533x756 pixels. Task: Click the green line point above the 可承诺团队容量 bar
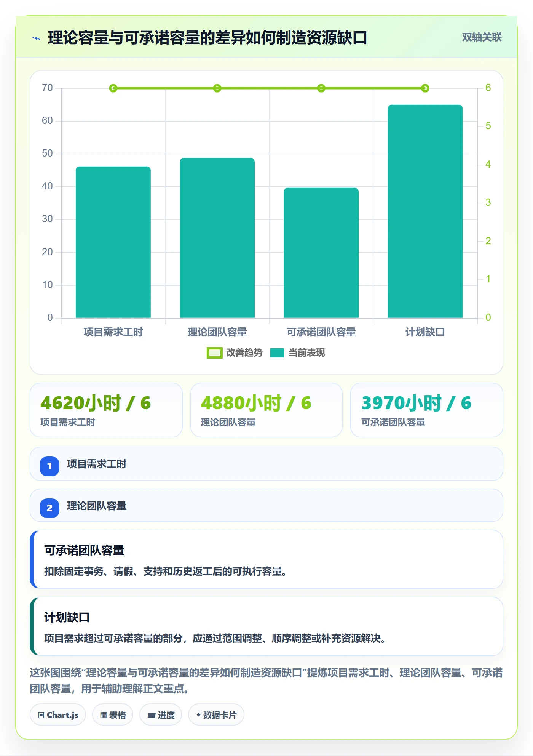321,88
